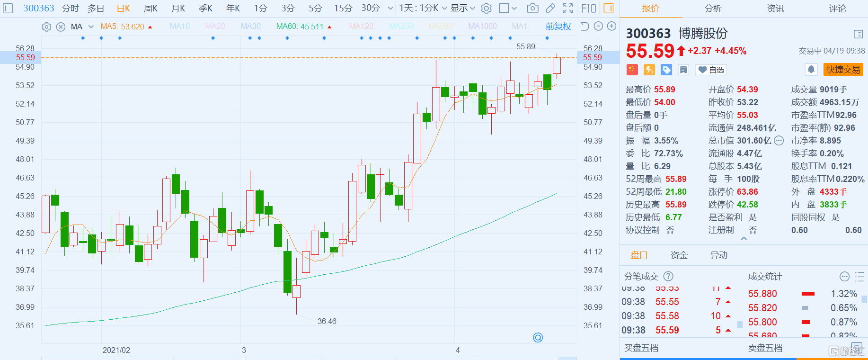Add stock to 自选 watchlist
The width and height of the screenshot is (868, 360).
[711, 70]
